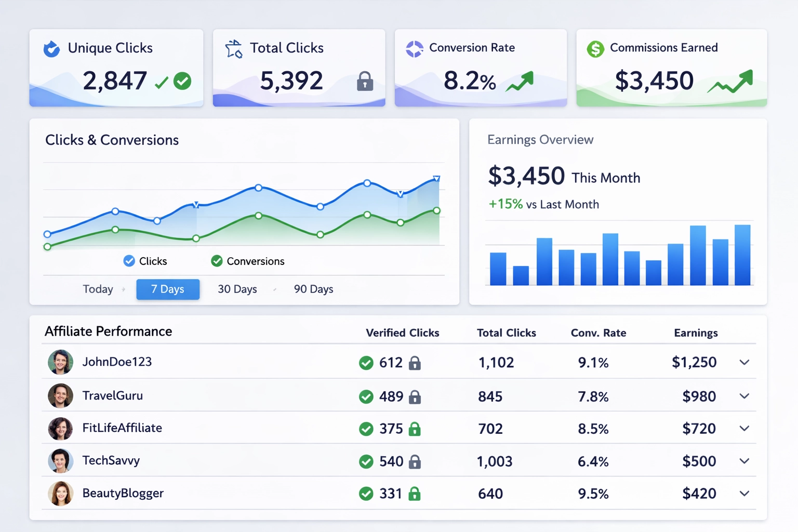The height and width of the screenshot is (532, 798).
Task: Expand JohnDoe123's row details
Action: [744, 363]
